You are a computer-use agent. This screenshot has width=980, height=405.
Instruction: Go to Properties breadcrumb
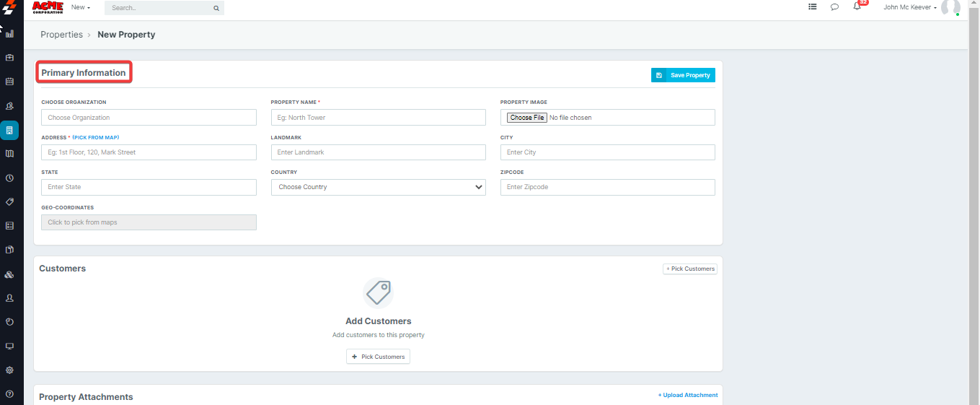tap(61, 35)
